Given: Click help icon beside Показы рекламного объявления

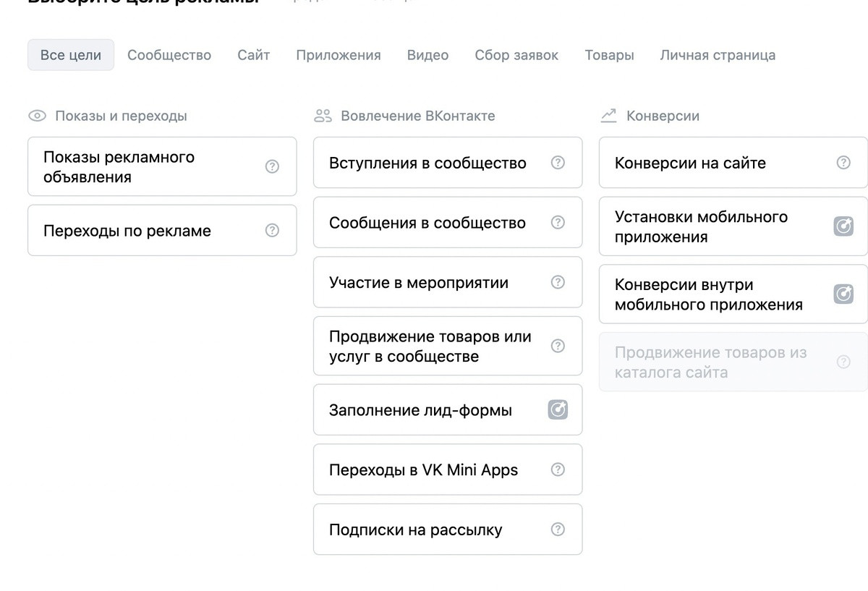Looking at the screenshot, I should point(272,166).
